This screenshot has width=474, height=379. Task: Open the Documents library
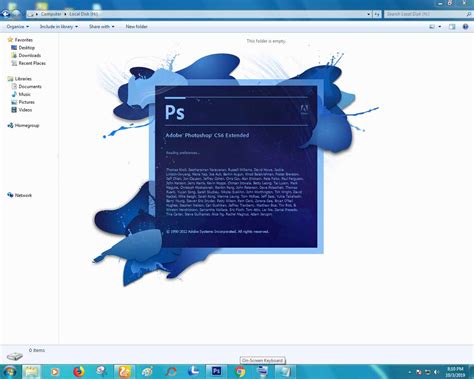(x=30, y=86)
